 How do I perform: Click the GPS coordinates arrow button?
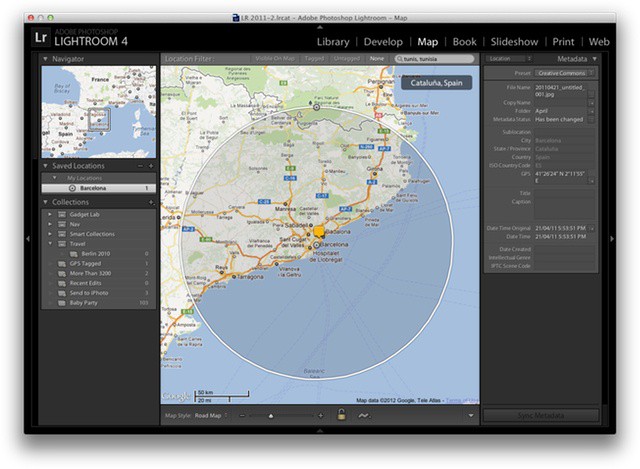tap(591, 181)
